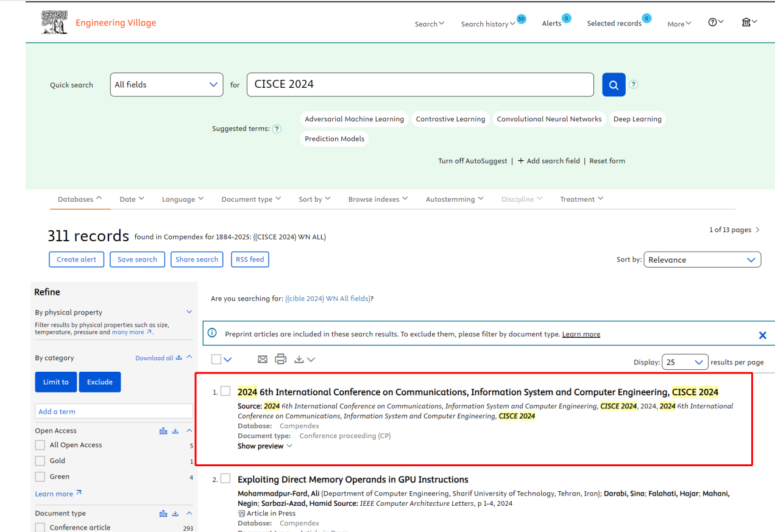This screenshot has height=532, width=775.
Task: Check the Gold open access filter
Action: (40, 461)
